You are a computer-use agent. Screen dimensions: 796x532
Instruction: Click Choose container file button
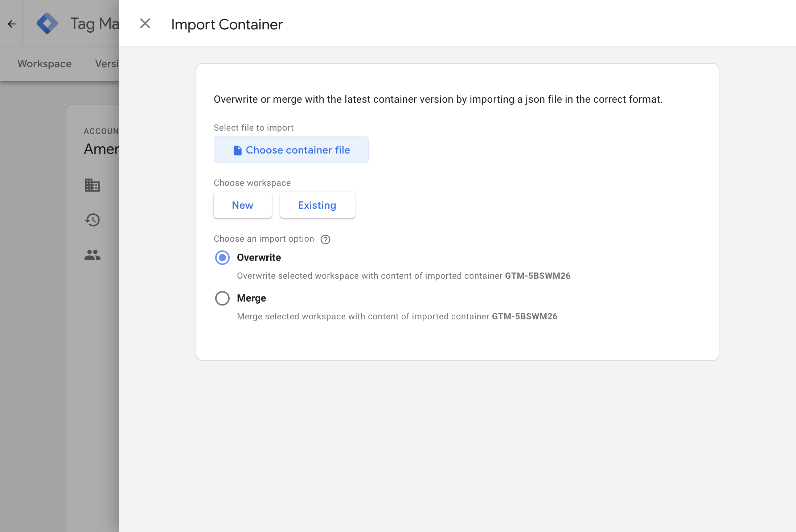291,150
